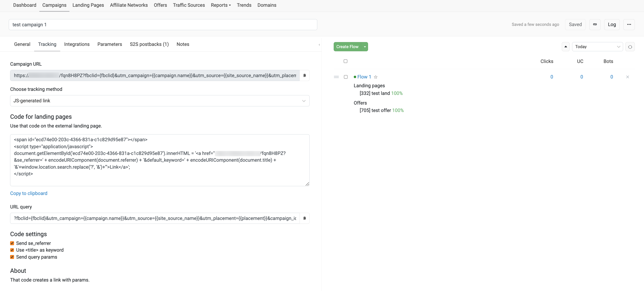Click Copy to clipboard link
Image resolution: width=644 pixels, height=291 pixels.
[x=29, y=193]
